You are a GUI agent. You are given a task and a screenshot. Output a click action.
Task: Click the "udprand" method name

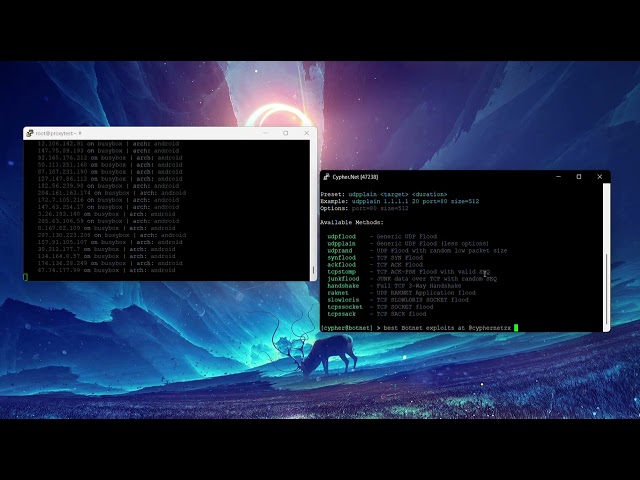pos(340,251)
